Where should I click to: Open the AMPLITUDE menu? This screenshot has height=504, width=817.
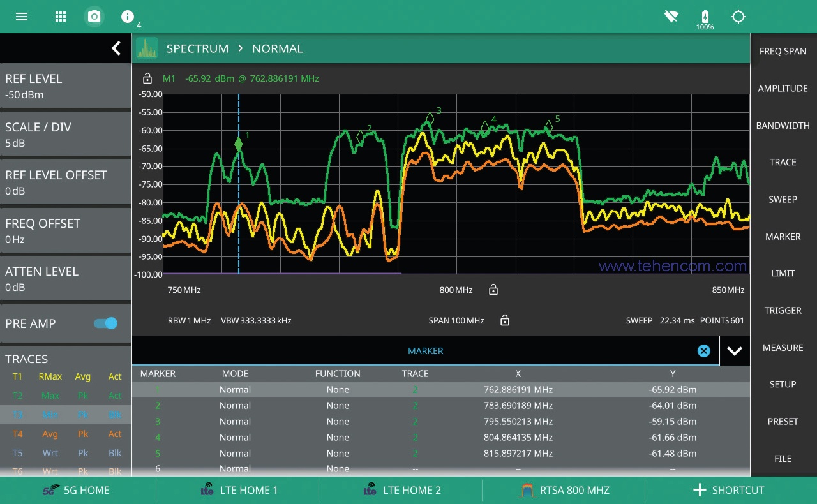coord(783,88)
